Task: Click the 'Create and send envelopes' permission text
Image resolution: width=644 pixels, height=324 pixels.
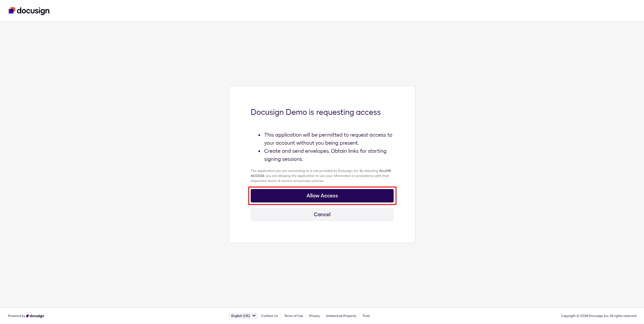Action: point(325,155)
